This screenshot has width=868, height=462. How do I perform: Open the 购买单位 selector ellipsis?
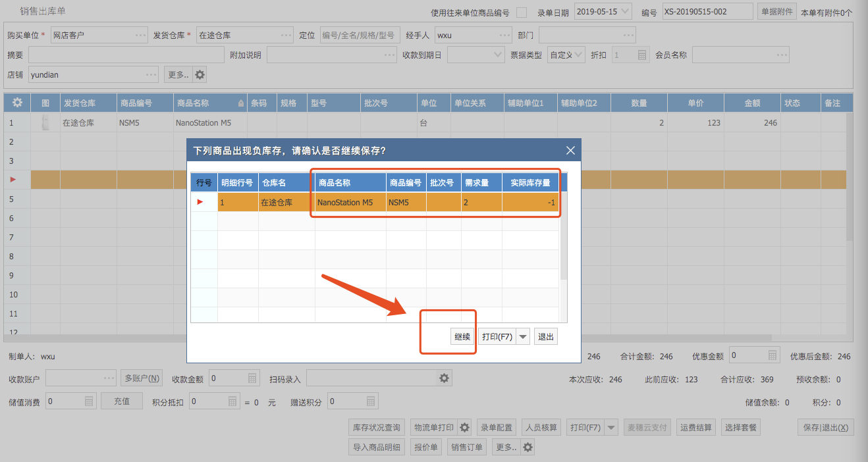[140, 35]
